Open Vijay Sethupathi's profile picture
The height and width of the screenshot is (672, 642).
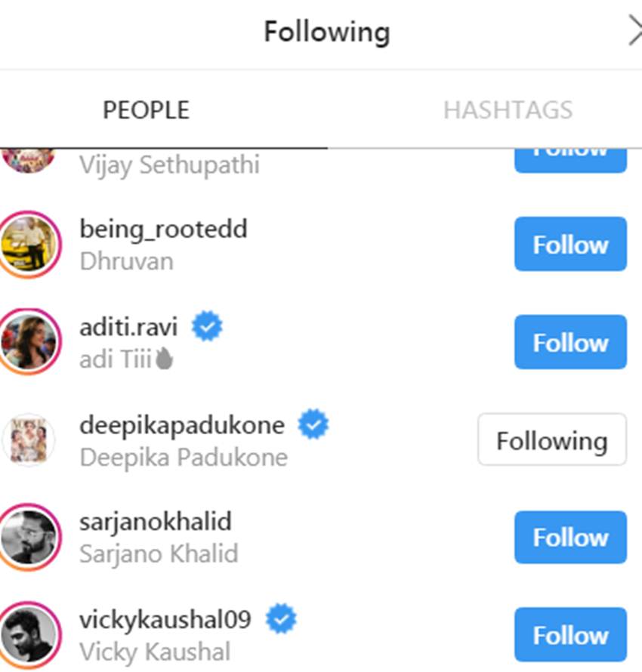(x=28, y=161)
